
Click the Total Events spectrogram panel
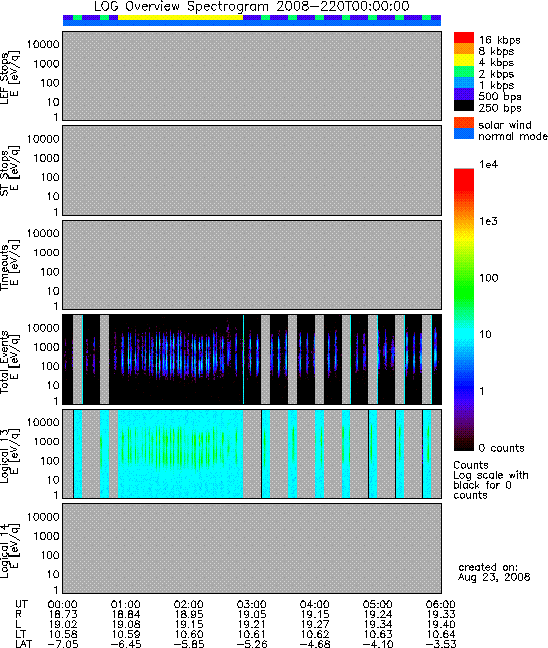pyautogui.click(x=252, y=359)
